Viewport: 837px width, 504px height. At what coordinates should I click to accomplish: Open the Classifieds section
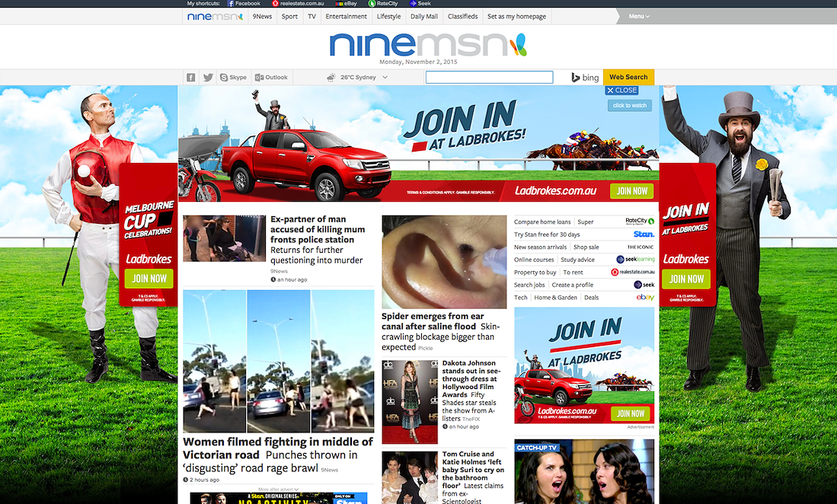462,17
